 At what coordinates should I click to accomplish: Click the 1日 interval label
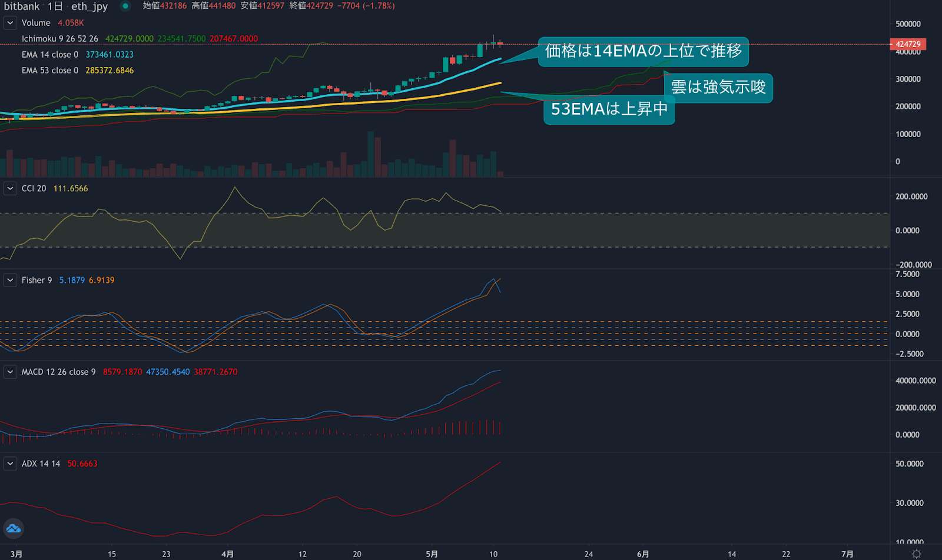click(x=55, y=6)
